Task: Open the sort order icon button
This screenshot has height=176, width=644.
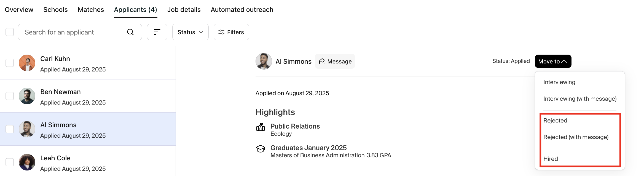Action: point(157,32)
